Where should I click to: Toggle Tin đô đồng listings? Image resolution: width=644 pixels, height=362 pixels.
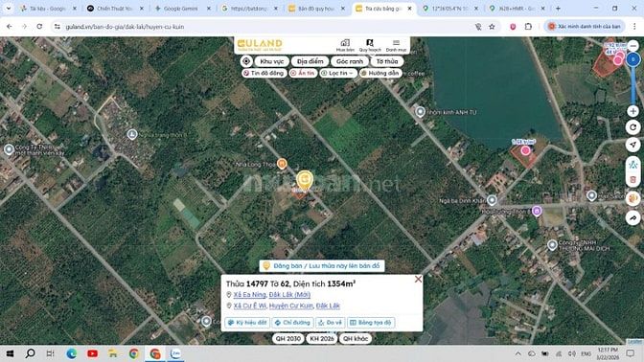tap(264, 73)
